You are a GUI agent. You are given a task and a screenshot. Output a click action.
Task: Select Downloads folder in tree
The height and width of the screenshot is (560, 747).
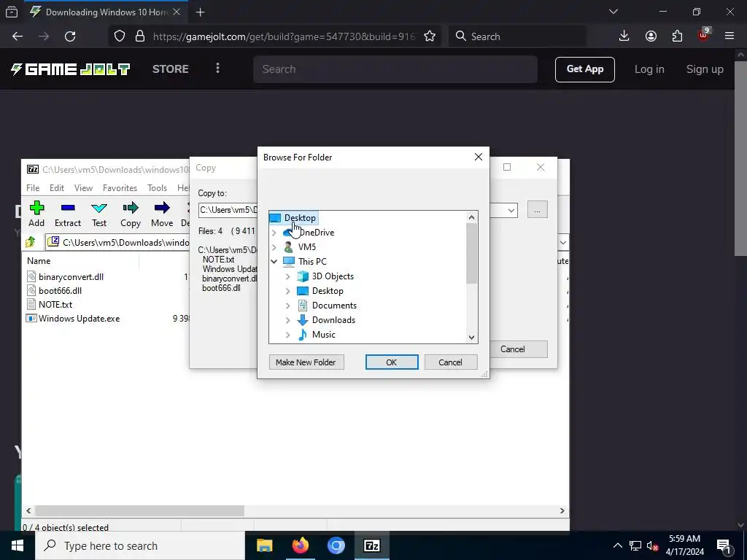click(333, 320)
